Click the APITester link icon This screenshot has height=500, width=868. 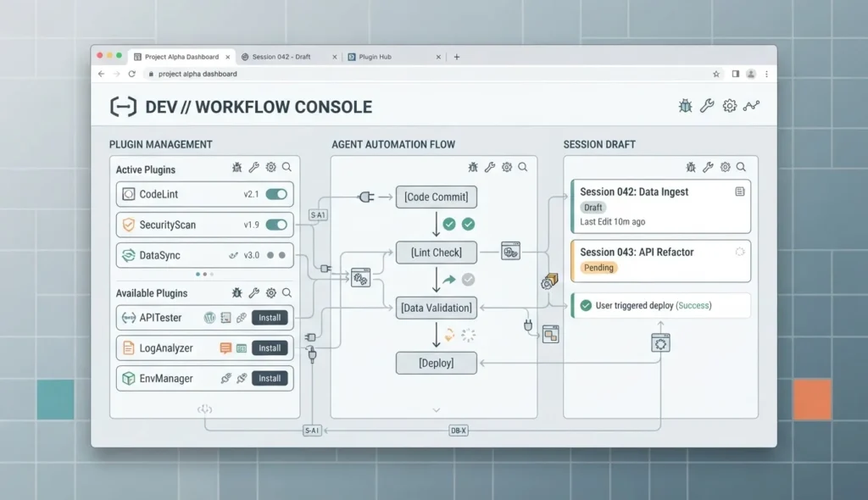pyautogui.click(x=242, y=318)
